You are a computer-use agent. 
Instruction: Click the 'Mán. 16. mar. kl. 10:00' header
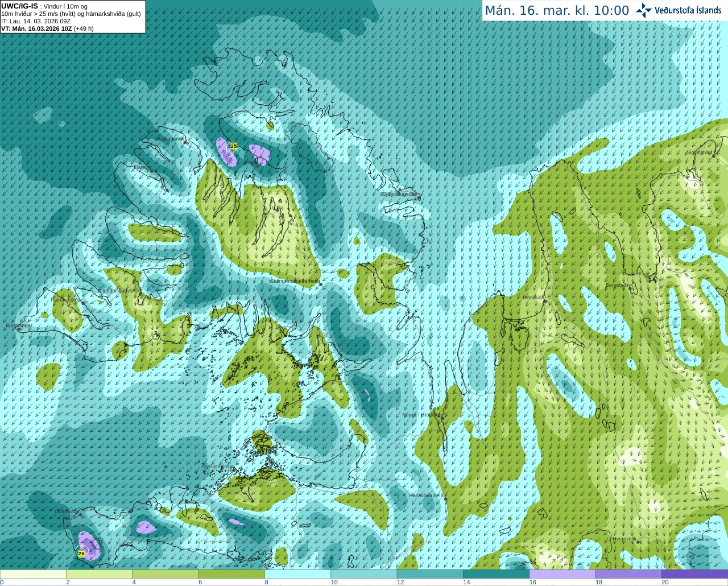pyautogui.click(x=557, y=11)
